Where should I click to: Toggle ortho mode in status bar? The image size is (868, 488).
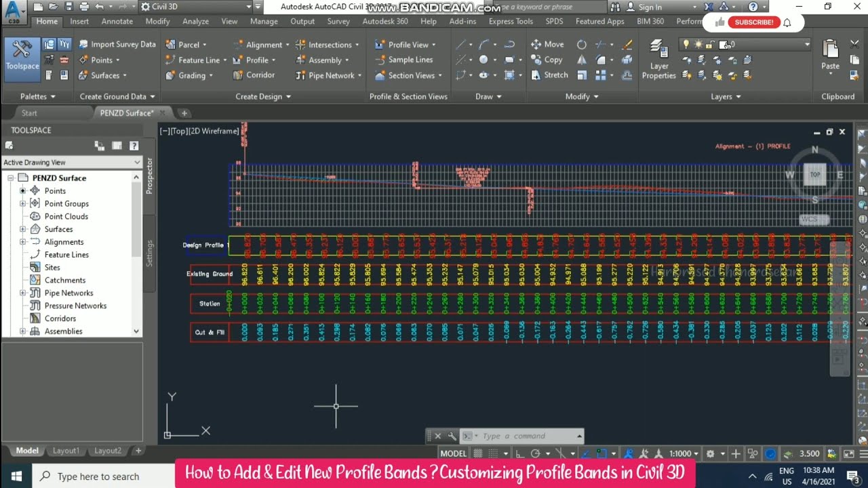(521, 453)
